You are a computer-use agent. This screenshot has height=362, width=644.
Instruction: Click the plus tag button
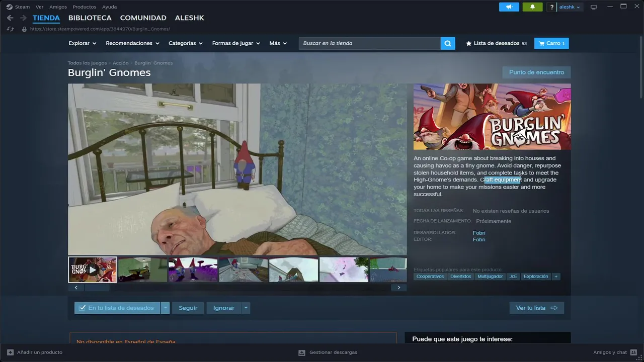coord(556,277)
